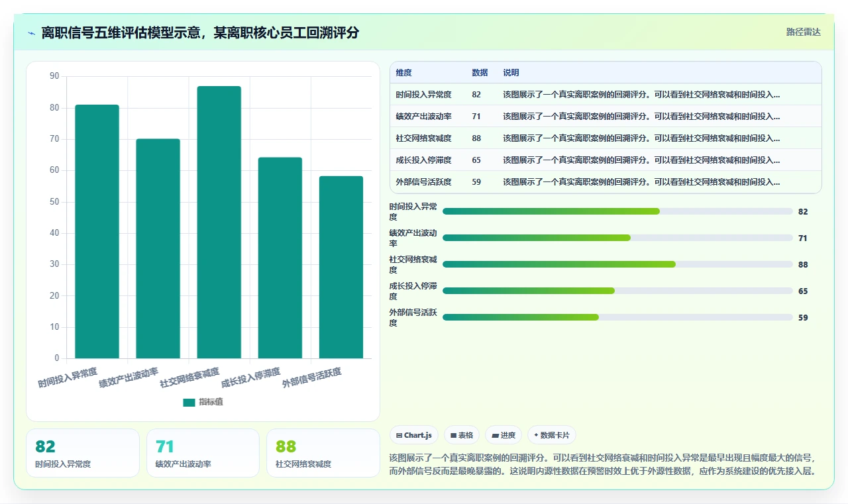Open the 82 时间投入异常度 stat card
The width and height of the screenshot is (848, 504).
pos(83,453)
